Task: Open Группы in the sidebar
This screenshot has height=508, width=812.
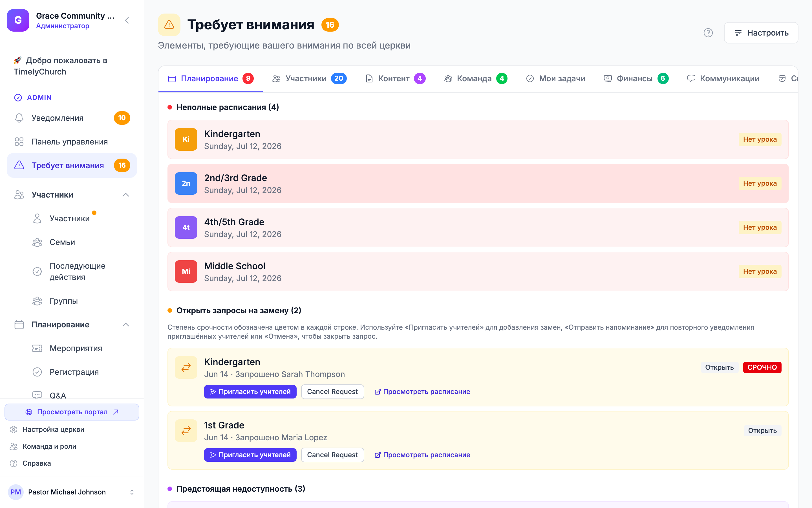Action: 64,301
